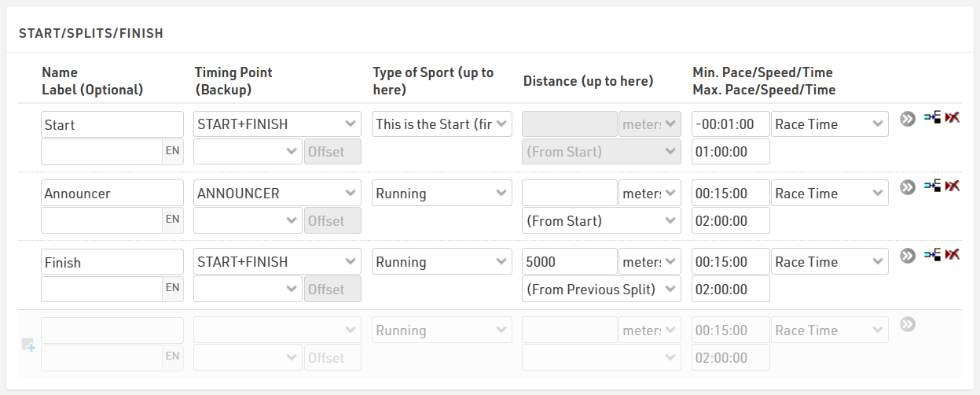This screenshot has width=980, height=395.
Task: Open the ANNOUNCER timing point dropdown
Action: (x=277, y=194)
